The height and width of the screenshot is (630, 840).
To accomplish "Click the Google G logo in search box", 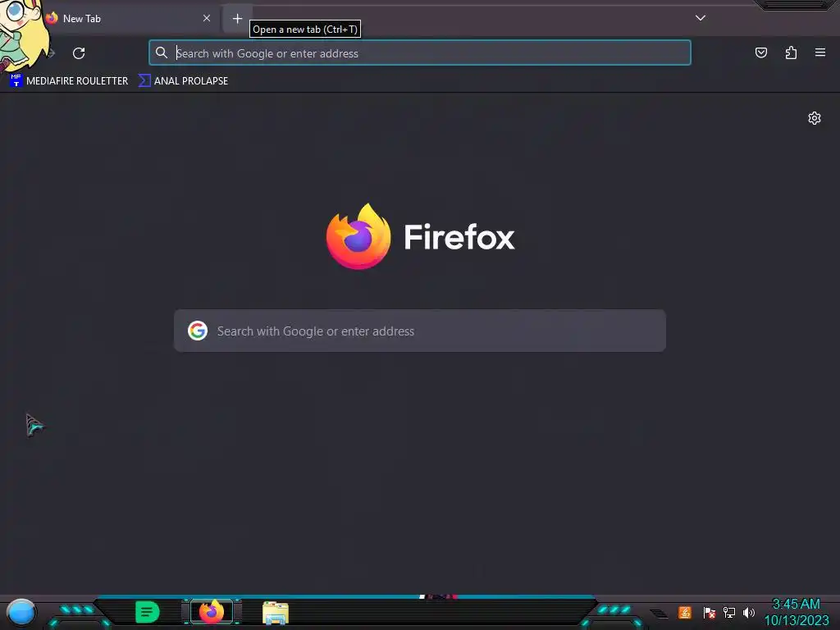I will pyautogui.click(x=198, y=331).
